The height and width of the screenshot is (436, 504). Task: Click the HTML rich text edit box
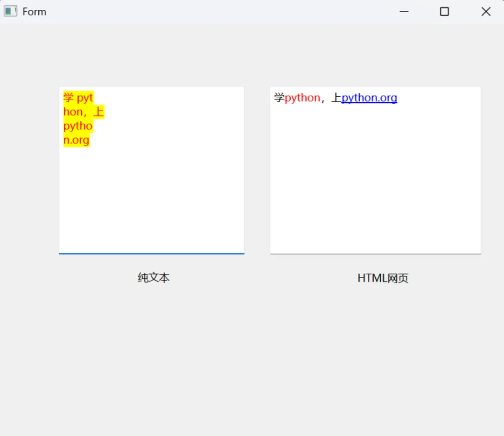[x=375, y=170]
